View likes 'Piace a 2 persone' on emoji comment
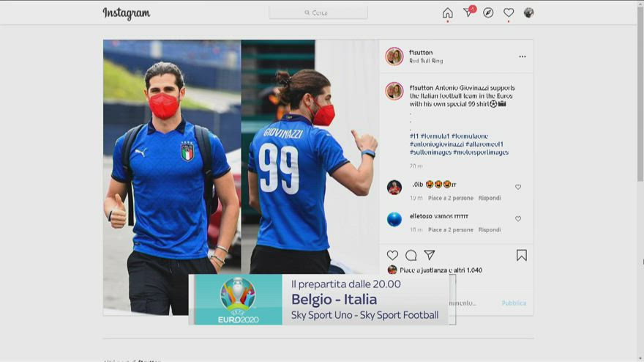The width and height of the screenshot is (644, 362). (x=451, y=198)
